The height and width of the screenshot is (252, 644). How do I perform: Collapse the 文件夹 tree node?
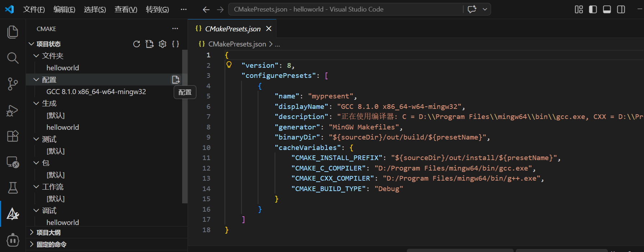pos(36,56)
